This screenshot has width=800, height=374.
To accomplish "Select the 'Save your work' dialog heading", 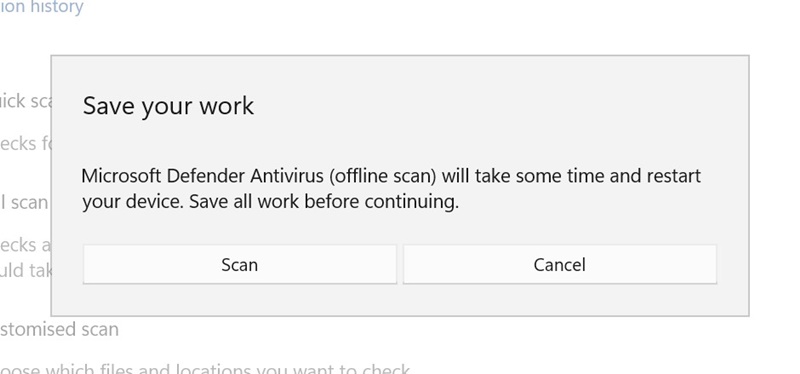I will point(168,106).
